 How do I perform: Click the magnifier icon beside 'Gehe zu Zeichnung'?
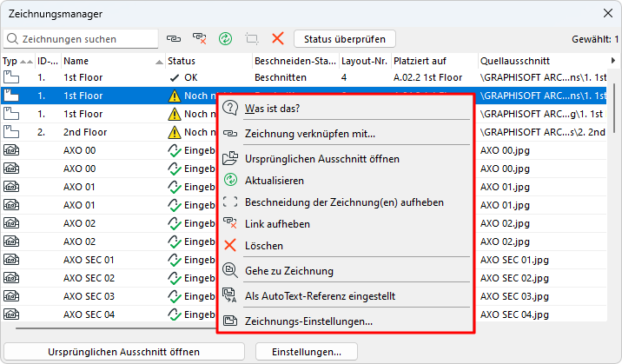point(230,271)
